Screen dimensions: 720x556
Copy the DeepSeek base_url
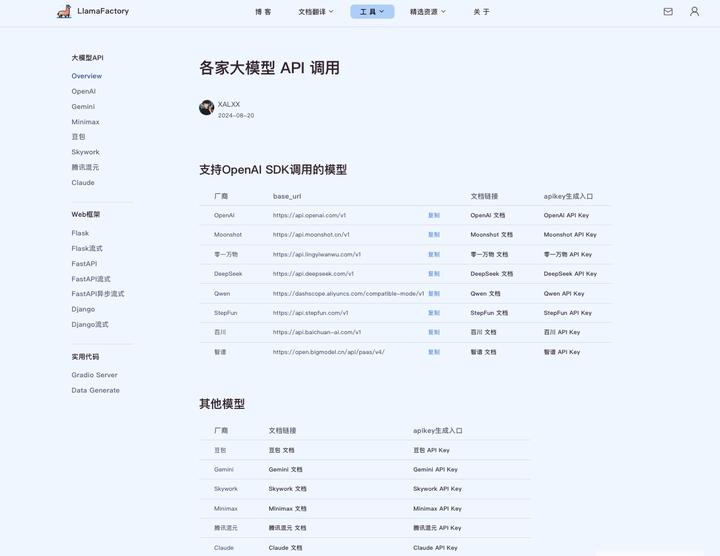(434, 274)
